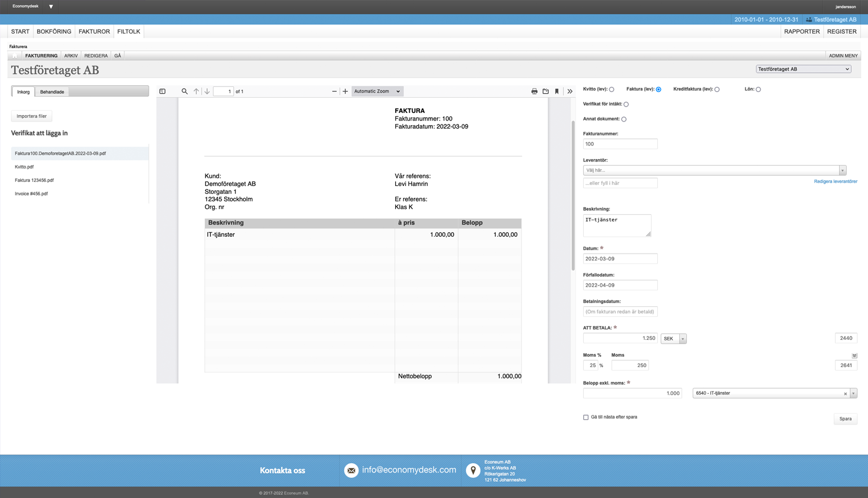The image size is (868, 498).
Task: Print the invoice PDF
Action: point(534,91)
